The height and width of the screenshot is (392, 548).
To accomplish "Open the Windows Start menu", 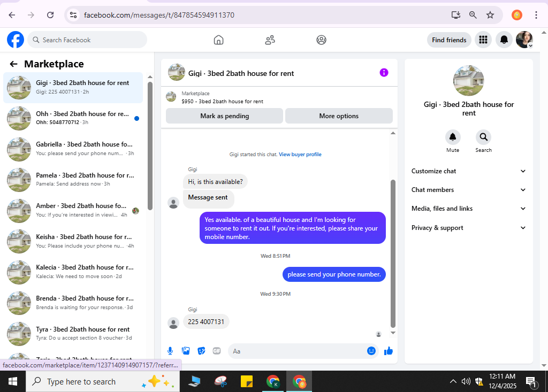I will point(13,381).
